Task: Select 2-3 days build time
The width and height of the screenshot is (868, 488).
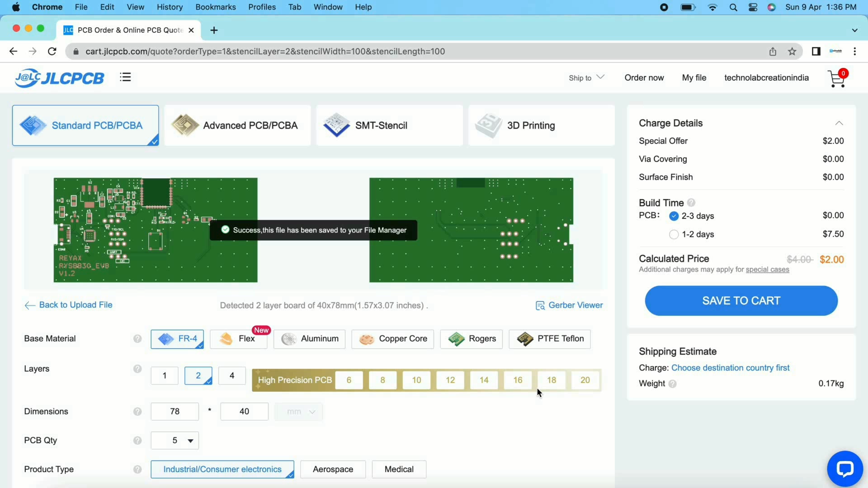Action: point(674,216)
